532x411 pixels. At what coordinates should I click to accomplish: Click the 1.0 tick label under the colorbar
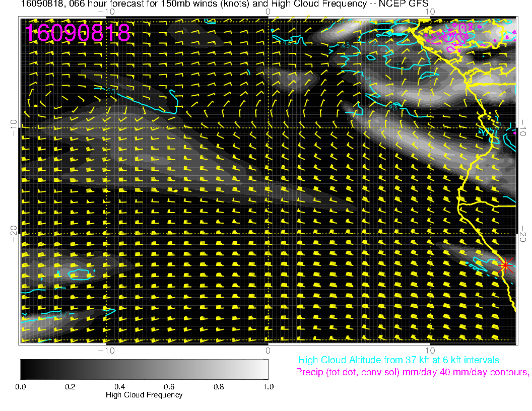click(x=269, y=387)
